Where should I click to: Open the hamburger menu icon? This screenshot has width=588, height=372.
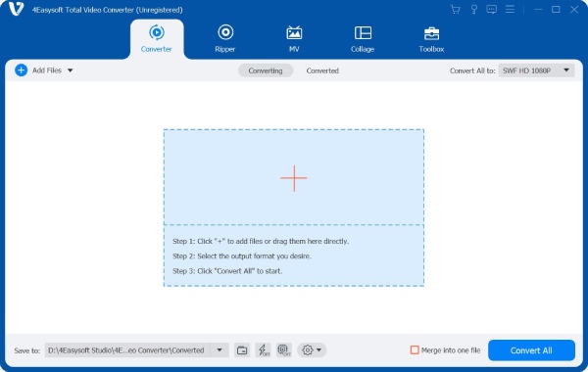coord(510,10)
